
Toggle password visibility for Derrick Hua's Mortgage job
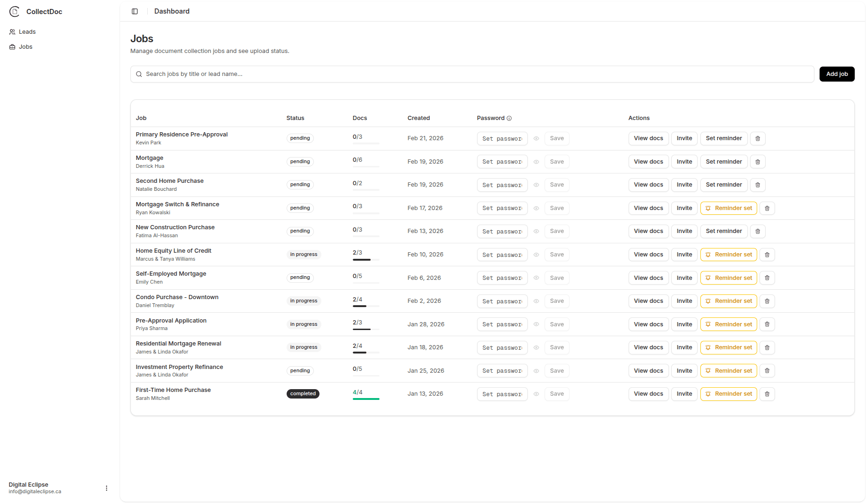[536, 161]
